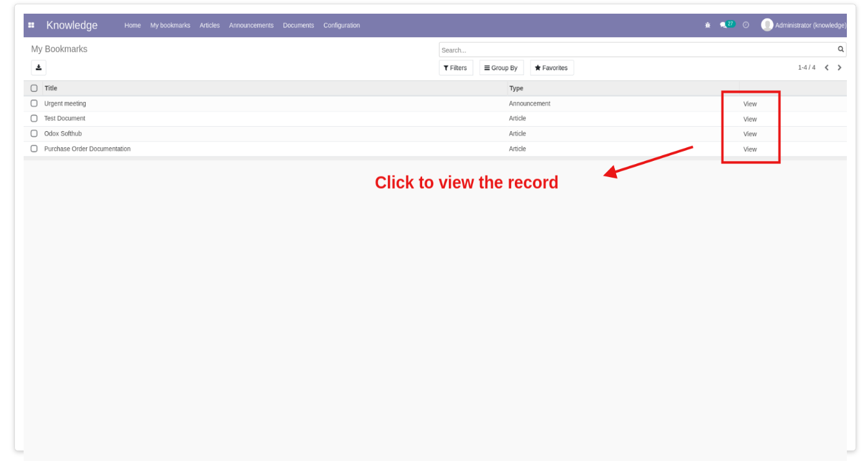Screen dimensions: 868x461
Task: Select Purchase Order Documentation title text
Action: click(x=87, y=149)
